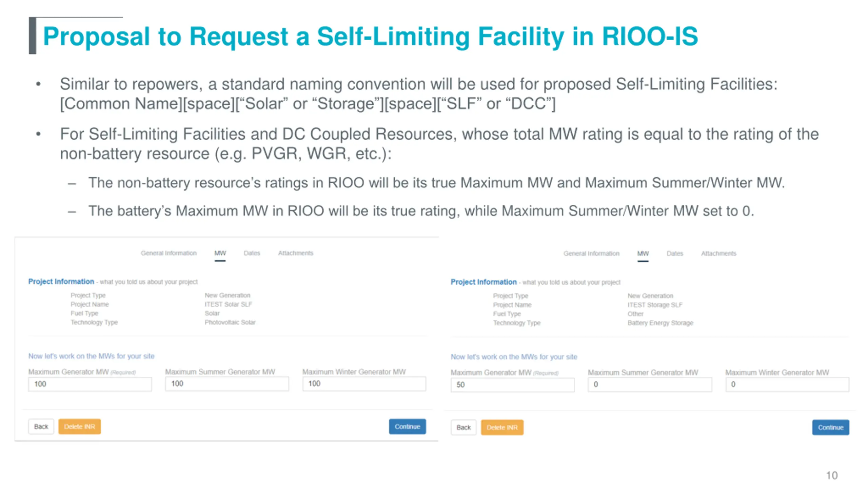
Task: Click Storage form's Maximum Winter Generator MW field
Action: coord(787,385)
